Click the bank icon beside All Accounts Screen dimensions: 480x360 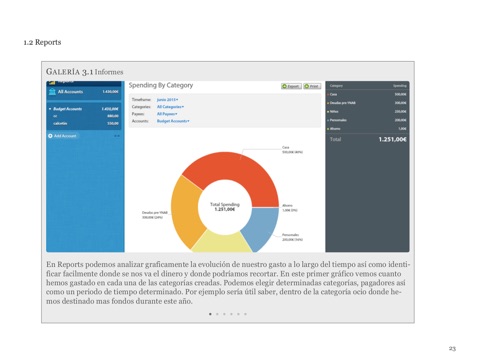52,92
